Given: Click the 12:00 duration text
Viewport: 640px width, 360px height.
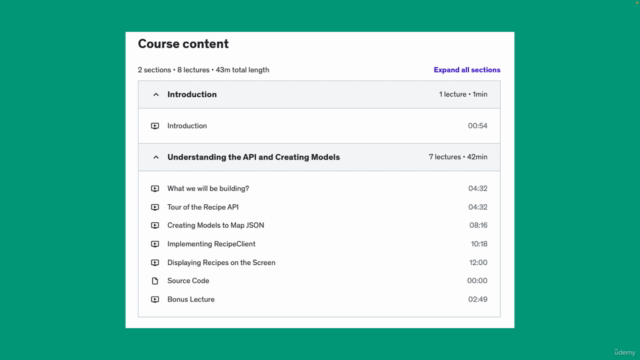Looking at the screenshot, I should 478,262.
